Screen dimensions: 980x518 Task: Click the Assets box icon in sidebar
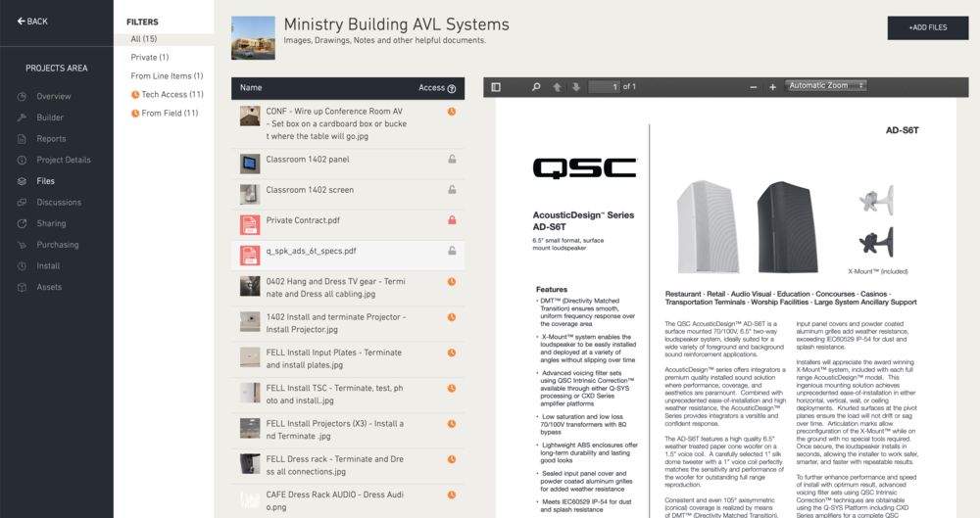point(22,288)
